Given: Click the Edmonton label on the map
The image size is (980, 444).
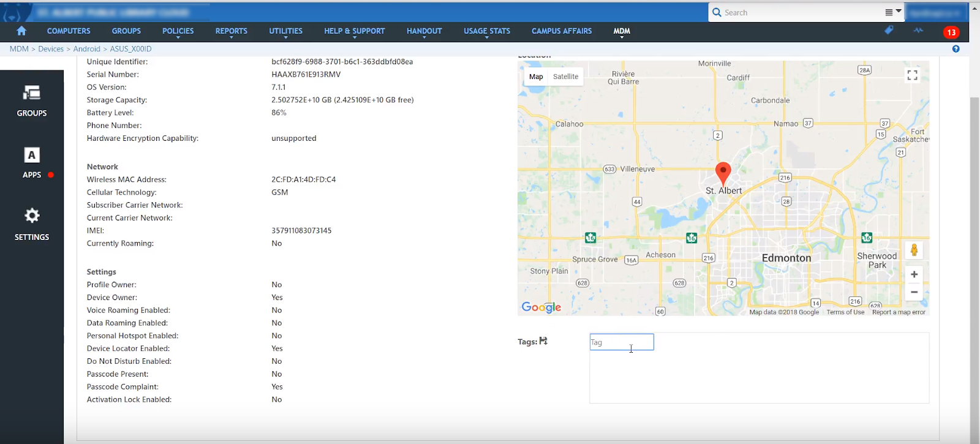Looking at the screenshot, I should (786, 258).
